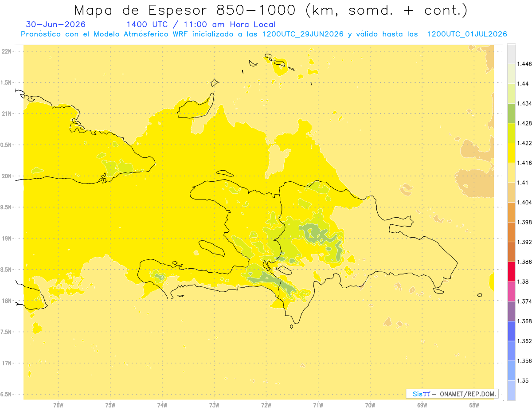This screenshot has width=532, height=411.
Task: Click the '1.386' legend value
Action: point(524,262)
